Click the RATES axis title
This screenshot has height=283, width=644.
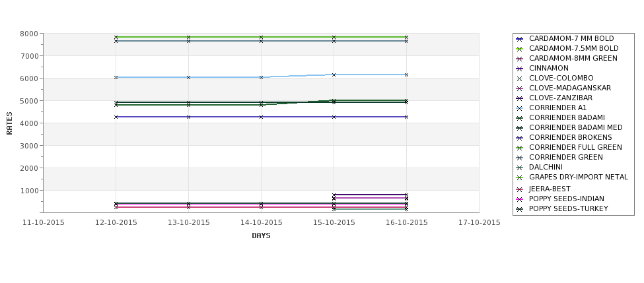coord(9,123)
